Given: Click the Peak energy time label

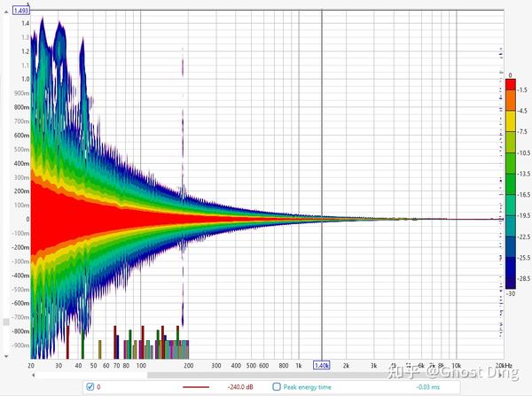Looking at the screenshot, I should [307, 387].
